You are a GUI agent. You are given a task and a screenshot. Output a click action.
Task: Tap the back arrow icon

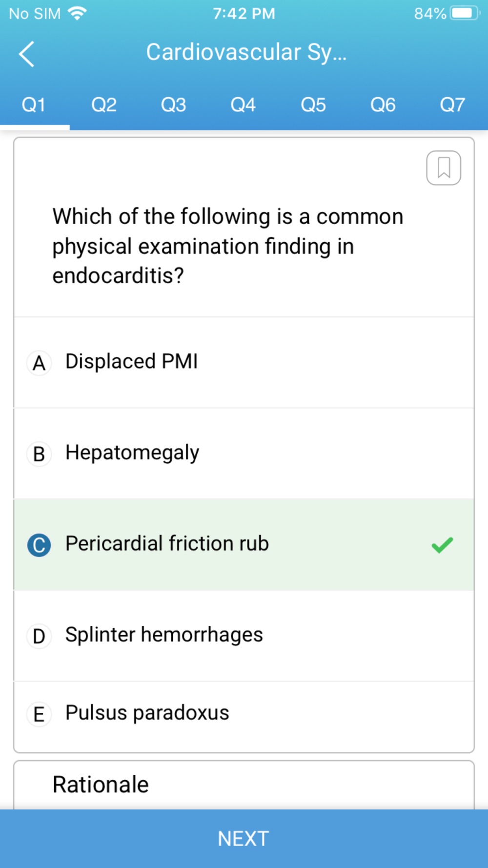[27, 54]
